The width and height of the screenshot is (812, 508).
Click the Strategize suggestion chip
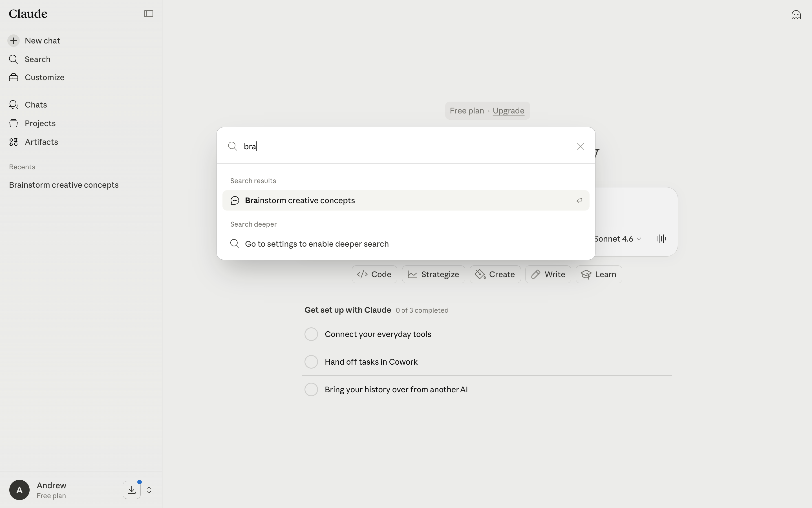433,274
